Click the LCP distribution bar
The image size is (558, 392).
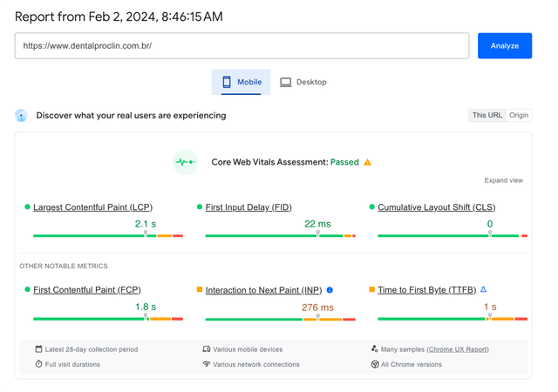(108, 235)
